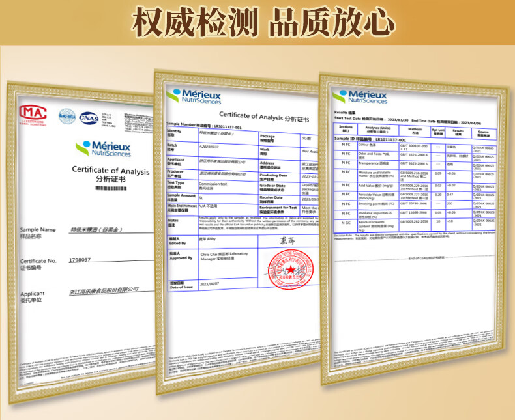Screen dimensions: 515x420
Task: Click 'Chris Chai' Laboratory Manager text
Action: [224, 256]
